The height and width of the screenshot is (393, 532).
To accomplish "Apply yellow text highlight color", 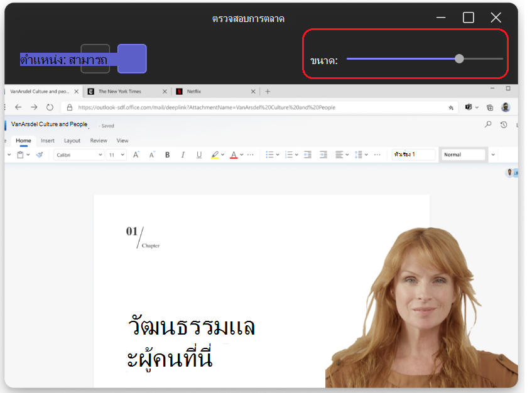I will coord(215,155).
